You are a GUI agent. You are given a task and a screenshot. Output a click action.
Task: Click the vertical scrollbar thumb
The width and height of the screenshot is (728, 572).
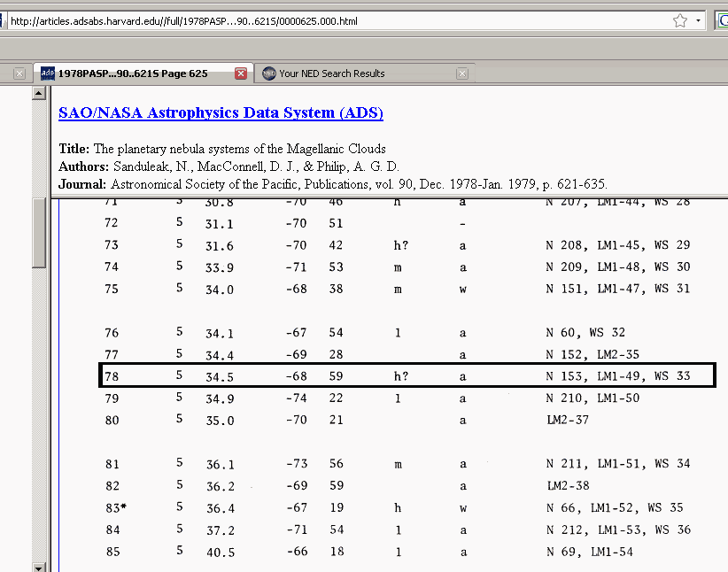[40, 232]
